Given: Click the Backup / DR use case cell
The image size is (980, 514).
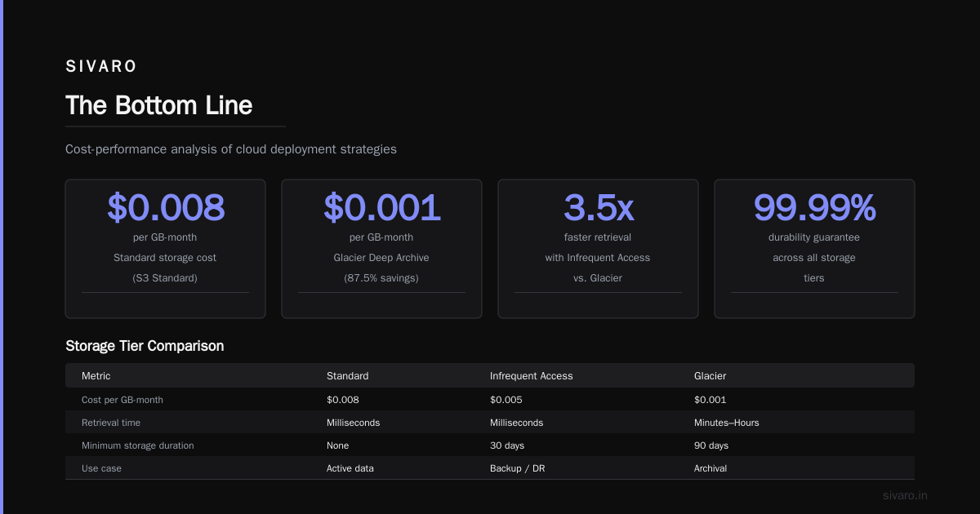Looking at the screenshot, I should 517,468.
